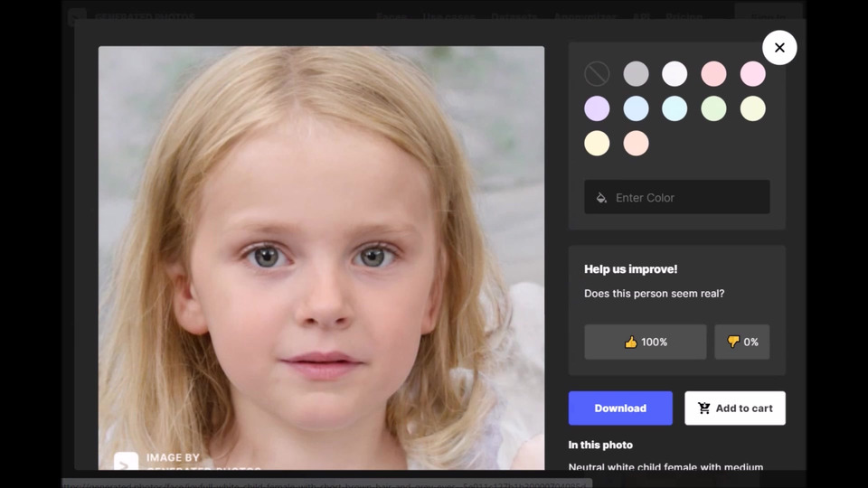Choose the light green swatch

point(713,108)
